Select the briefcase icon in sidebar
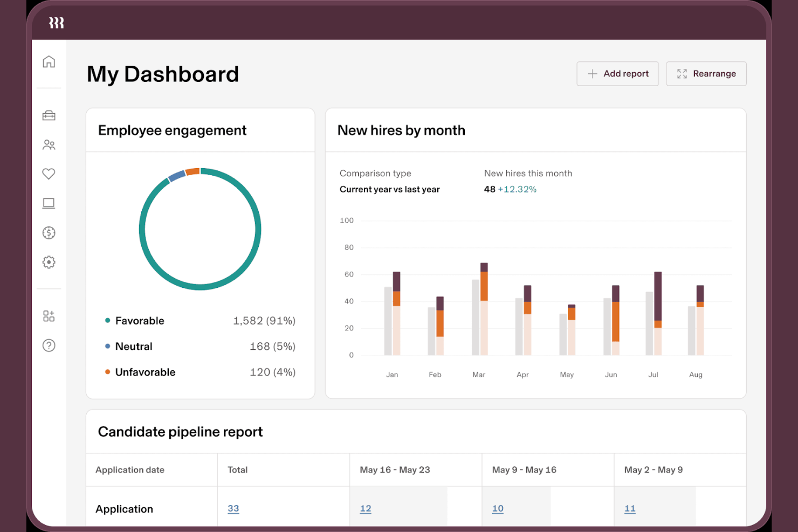The width and height of the screenshot is (798, 532). [49, 115]
